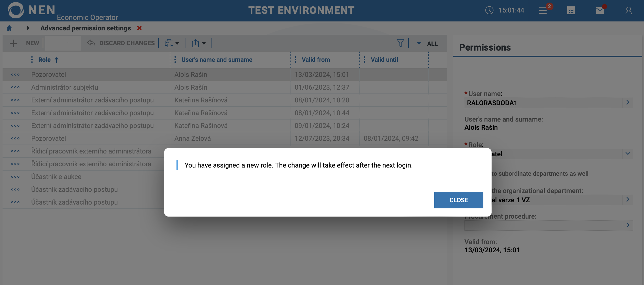
Task: Expand the breadcrumb arrow next to home
Action: pyautogui.click(x=28, y=28)
